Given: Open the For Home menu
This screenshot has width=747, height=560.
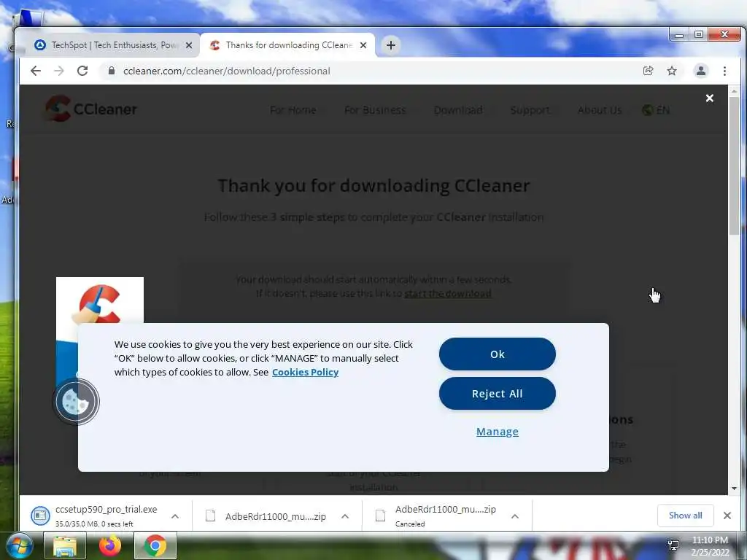Looking at the screenshot, I should point(293,111).
